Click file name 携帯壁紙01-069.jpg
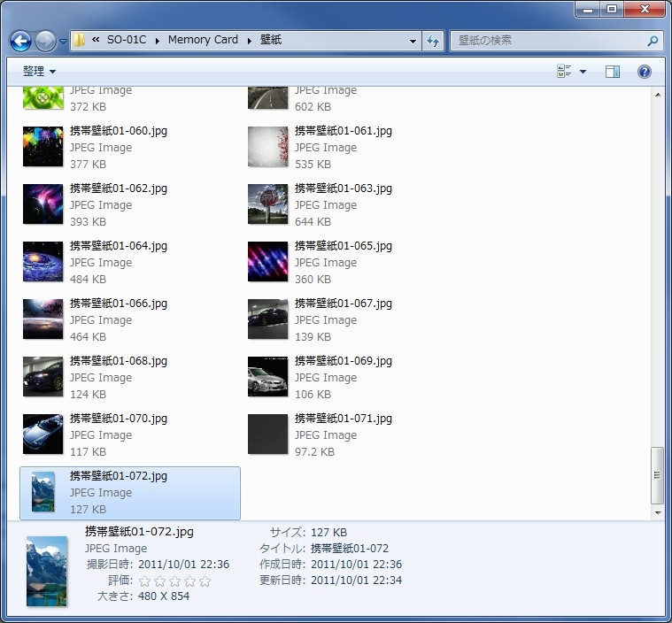 pos(344,360)
